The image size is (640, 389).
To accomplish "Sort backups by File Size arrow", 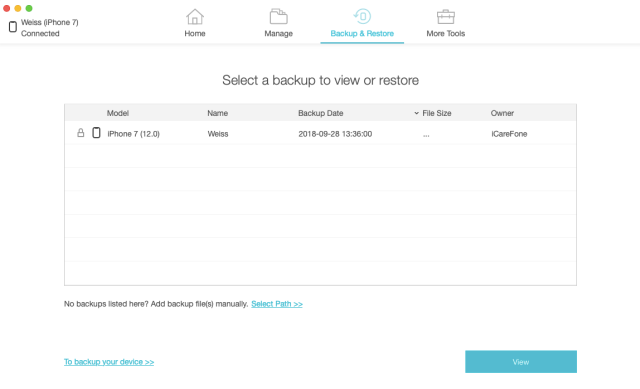I will [x=416, y=113].
